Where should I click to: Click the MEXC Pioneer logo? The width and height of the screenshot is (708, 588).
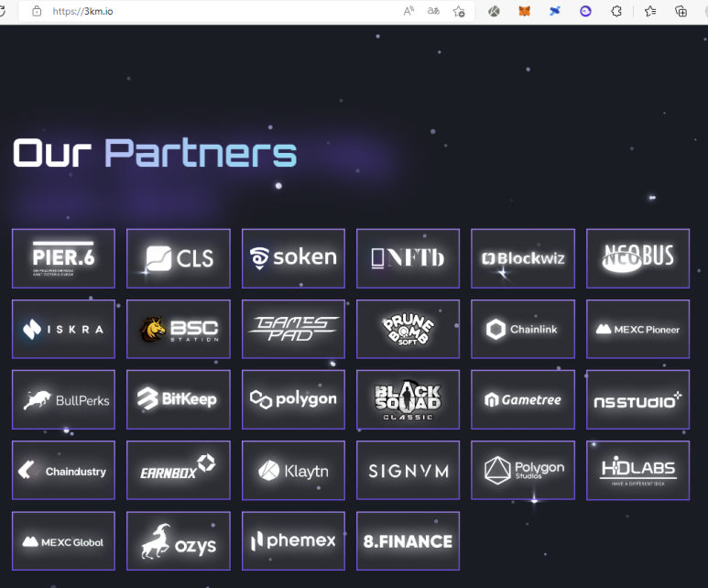click(637, 329)
